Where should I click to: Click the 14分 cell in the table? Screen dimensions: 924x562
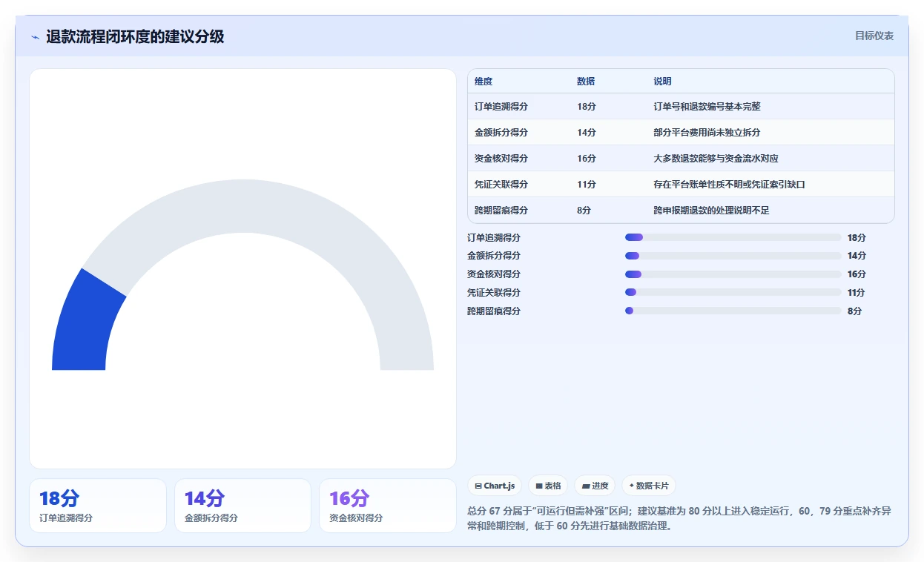point(587,133)
